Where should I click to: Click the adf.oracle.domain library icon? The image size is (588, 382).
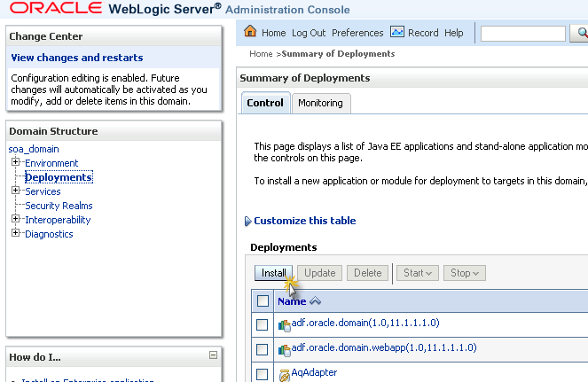[285, 324]
